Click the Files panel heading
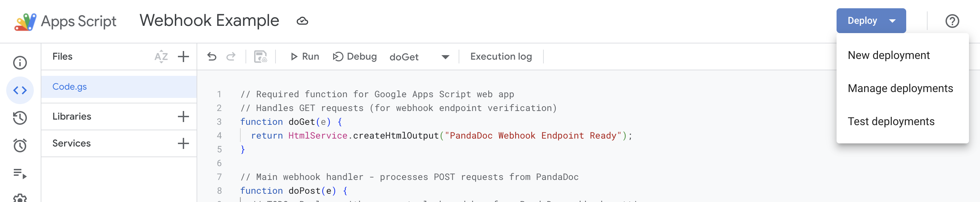The width and height of the screenshot is (980, 202). click(x=62, y=57)
